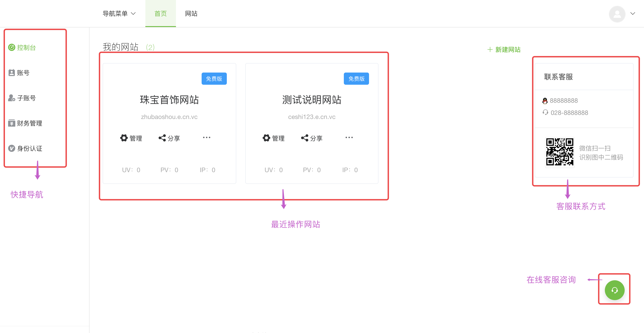Image resolution: width=644 pixels, height=333 pixels.
Task: Click the PV: 0 stat on 珠宝首饰网站
Action: [169, 170]
